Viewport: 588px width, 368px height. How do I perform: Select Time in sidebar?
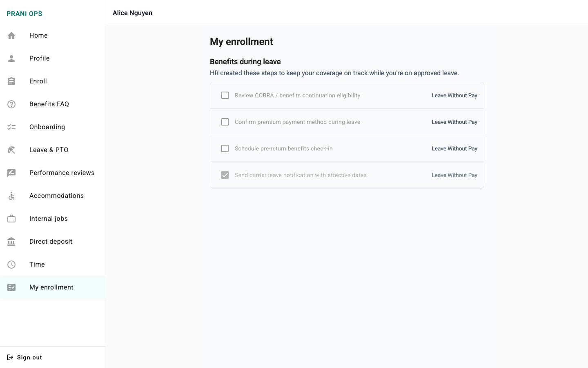point(53,265)
